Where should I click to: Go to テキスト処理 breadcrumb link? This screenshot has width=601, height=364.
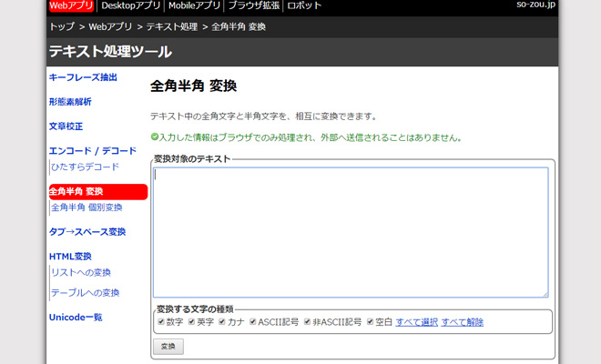(172, 27)
